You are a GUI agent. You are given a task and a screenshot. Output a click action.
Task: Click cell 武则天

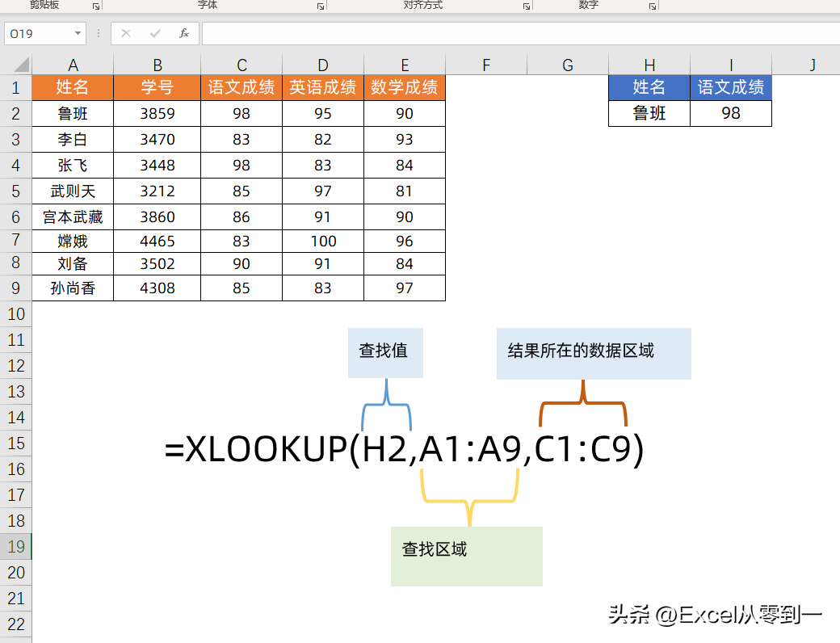click(x=73, y=191)
